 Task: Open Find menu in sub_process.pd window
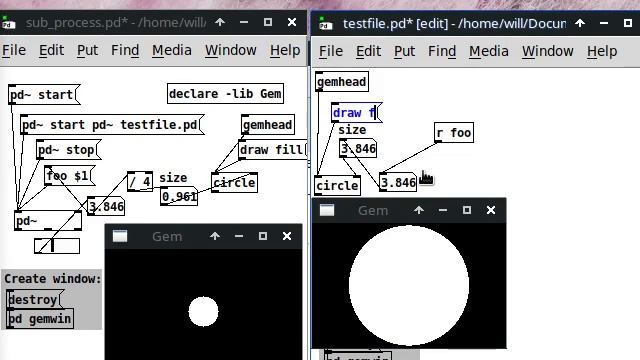(x=125, y=50)
